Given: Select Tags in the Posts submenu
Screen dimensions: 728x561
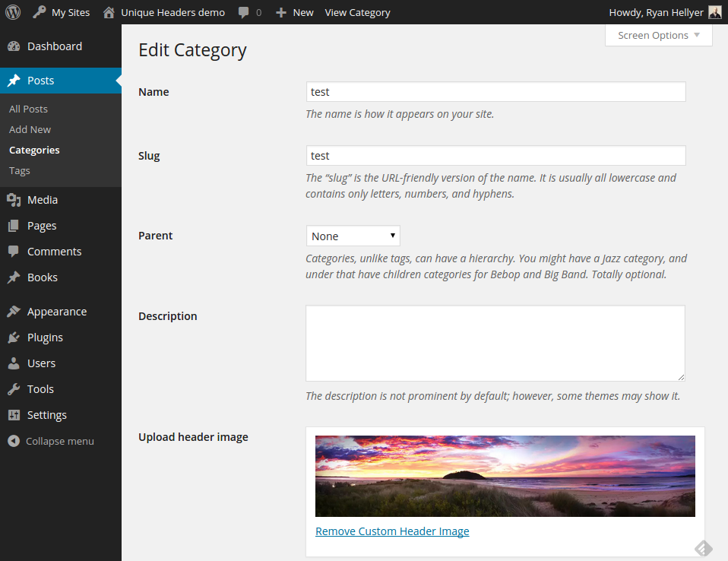Looking at the screenshot, I should pos(20,170).
